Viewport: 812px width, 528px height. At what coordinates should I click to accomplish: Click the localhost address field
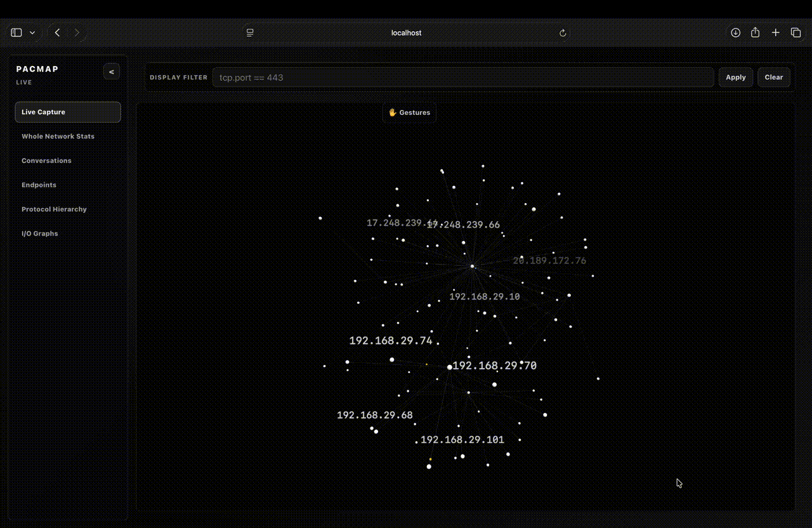pyautogui.click(x=406, y=32)
